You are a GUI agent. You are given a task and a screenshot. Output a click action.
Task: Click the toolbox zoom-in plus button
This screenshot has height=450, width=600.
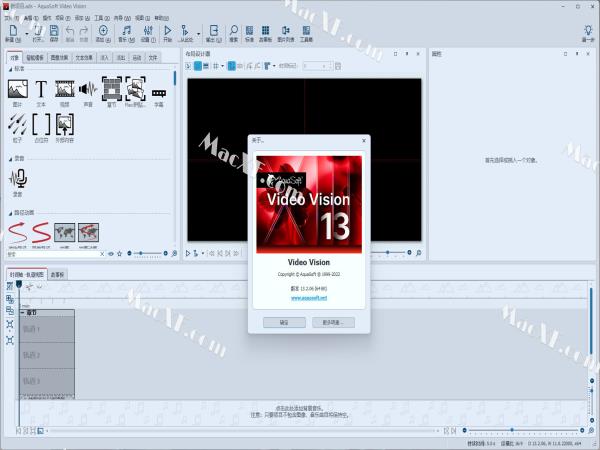[x=166, y=253]
